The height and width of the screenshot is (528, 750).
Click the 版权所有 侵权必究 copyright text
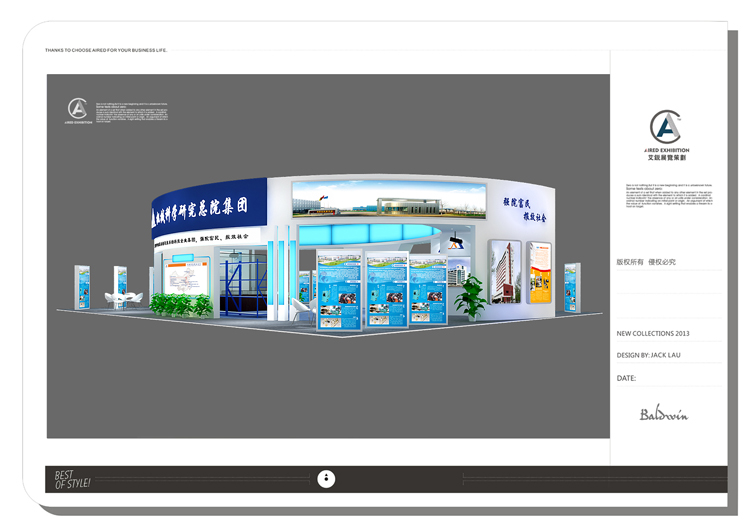[646, 262]
